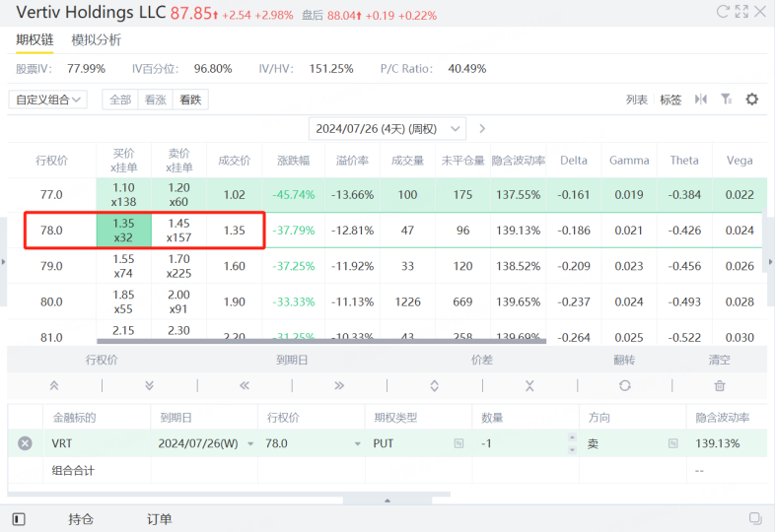Click the horizontal scrollbar under the option chain
Screen dimensions: 775x532
tap(321, 341)
